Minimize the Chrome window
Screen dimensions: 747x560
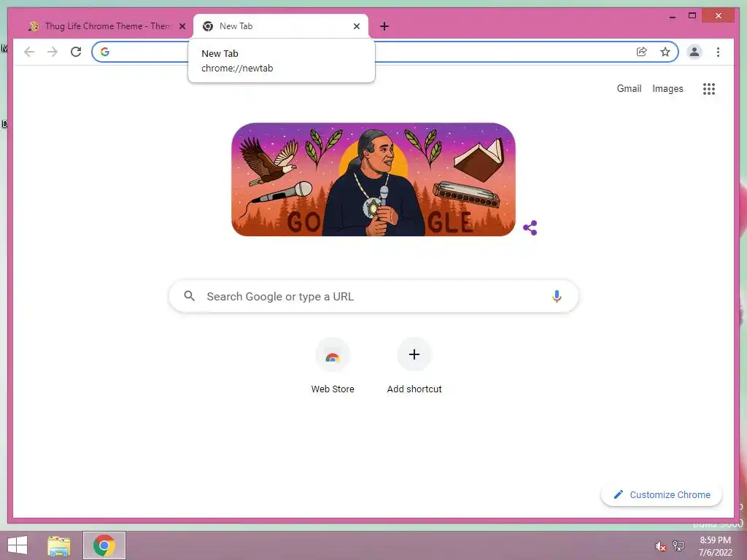(x=672, y=16)
